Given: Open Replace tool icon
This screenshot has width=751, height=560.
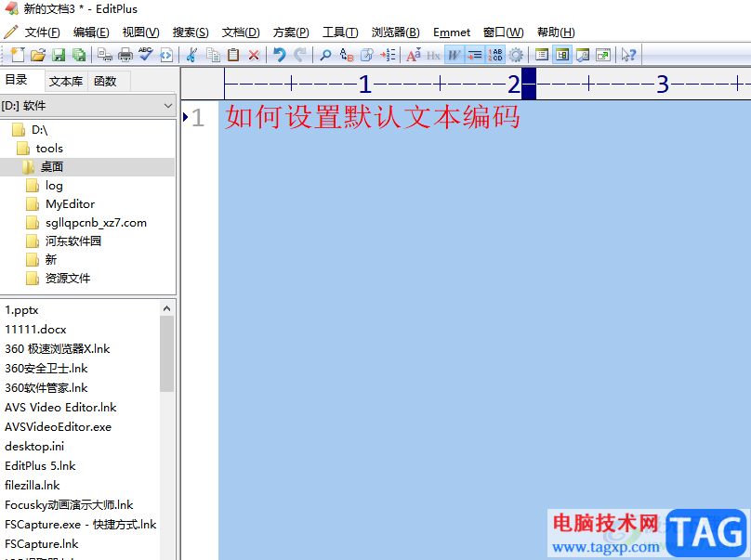Looking at the screenshot, I should tap(347, 55).
